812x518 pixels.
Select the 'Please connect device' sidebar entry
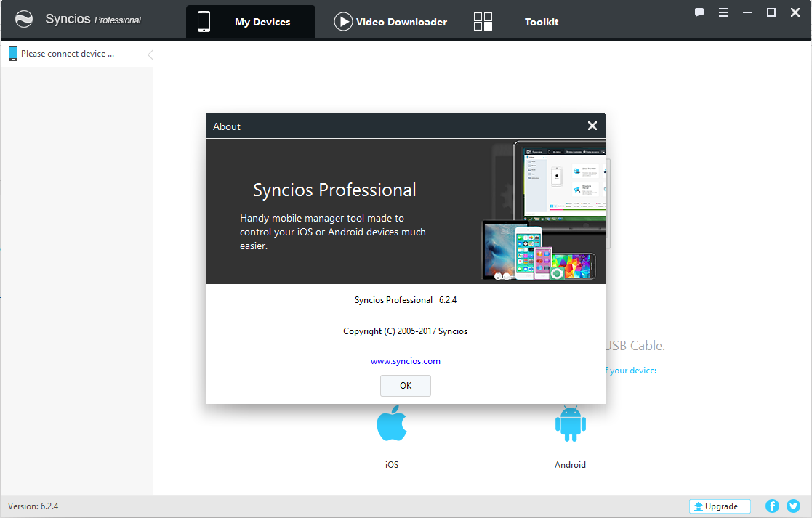click(76, 54)
